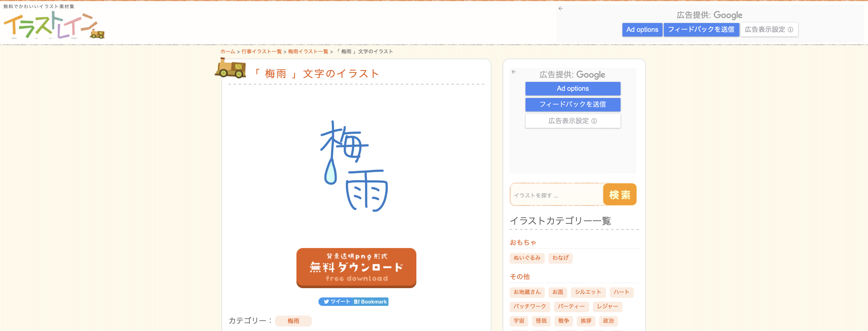Image resolution: width=868 pixels, height=331 pixels.
Task: Open 梅雨イラスト一覧 breadcrumb link
Action: pos(308,52)
